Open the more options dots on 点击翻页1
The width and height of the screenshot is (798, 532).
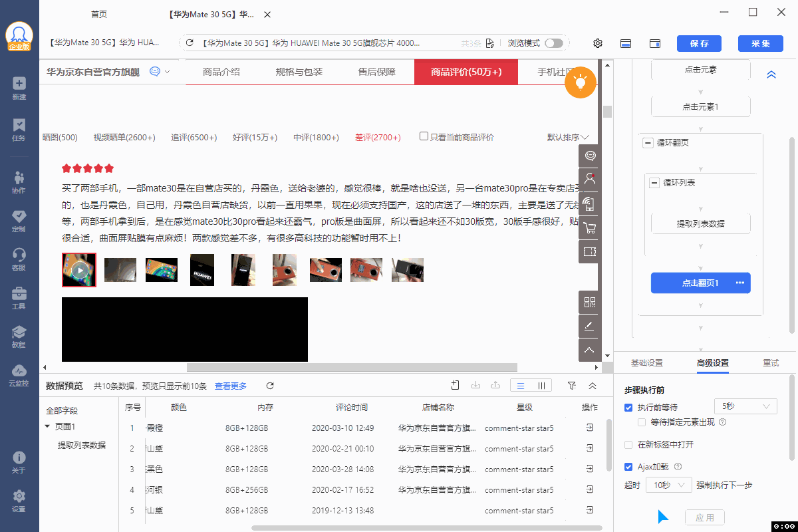tap(740, 283)
